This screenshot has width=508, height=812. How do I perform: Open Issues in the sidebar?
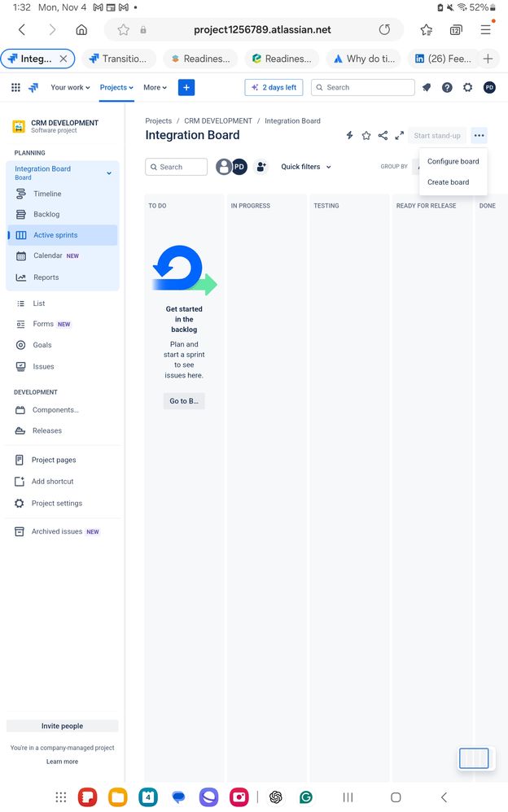click(x=62, y=367)
